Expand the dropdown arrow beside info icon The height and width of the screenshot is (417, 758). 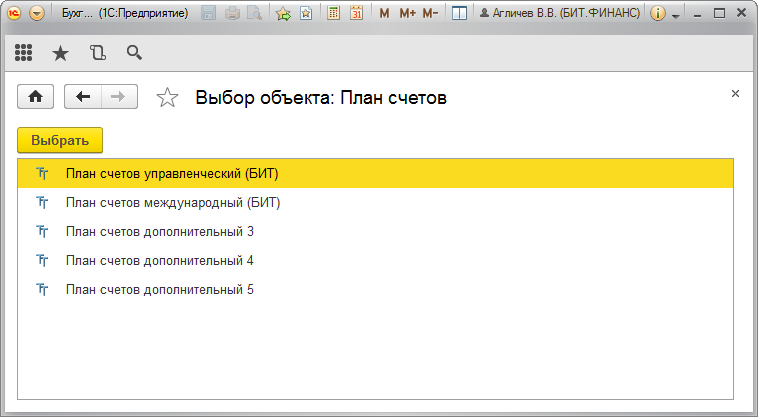click(676, 15)
